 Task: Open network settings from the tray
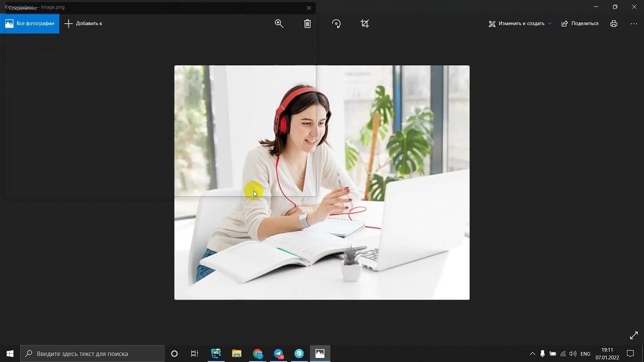563,354
